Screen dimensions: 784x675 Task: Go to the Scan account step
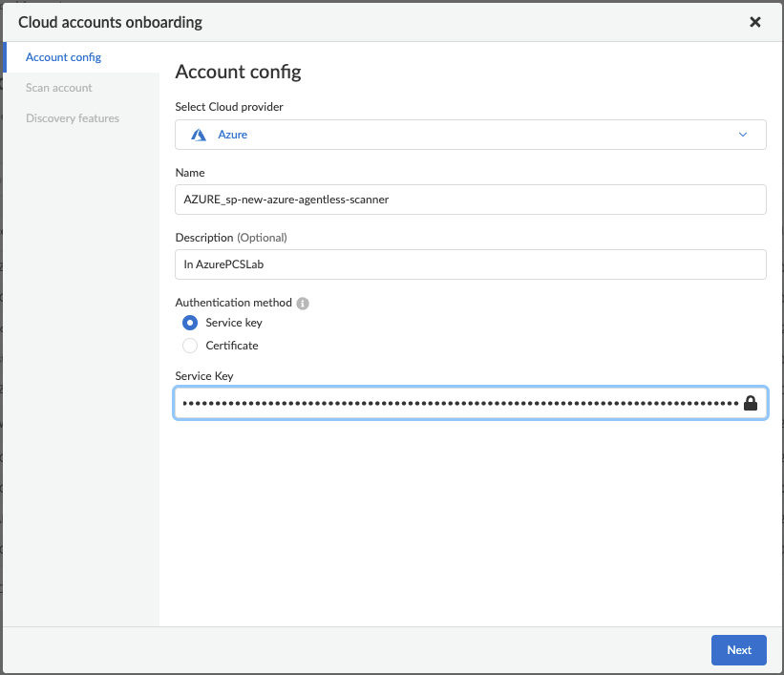(59, 88)
